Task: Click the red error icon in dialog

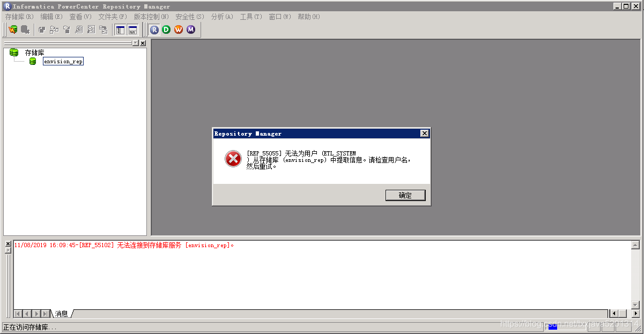Action: (x=233, y=159)
